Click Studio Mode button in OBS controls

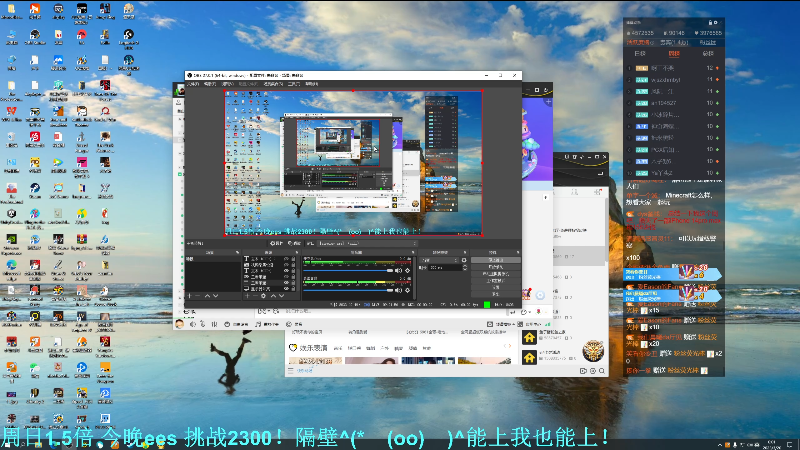495,281
